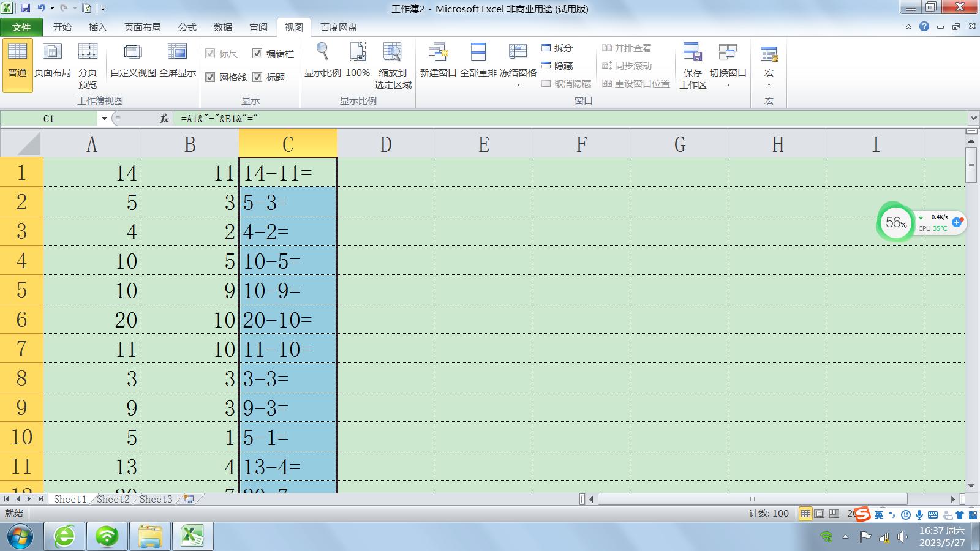Click Arrange All windows icon
This screenshot has width=980, height=551.
point(478,54)
